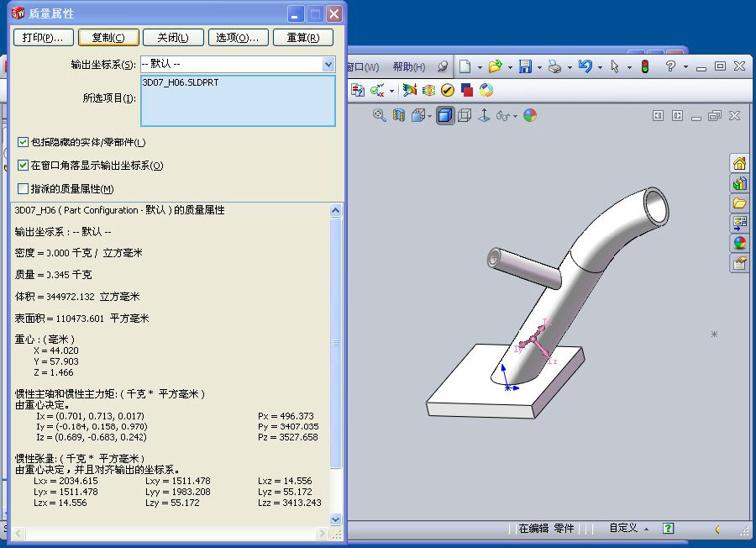The width and height of the screenshot is (756, 548).
Task: Enable the assigned mass properties checkbox
Action: [24, 189]
